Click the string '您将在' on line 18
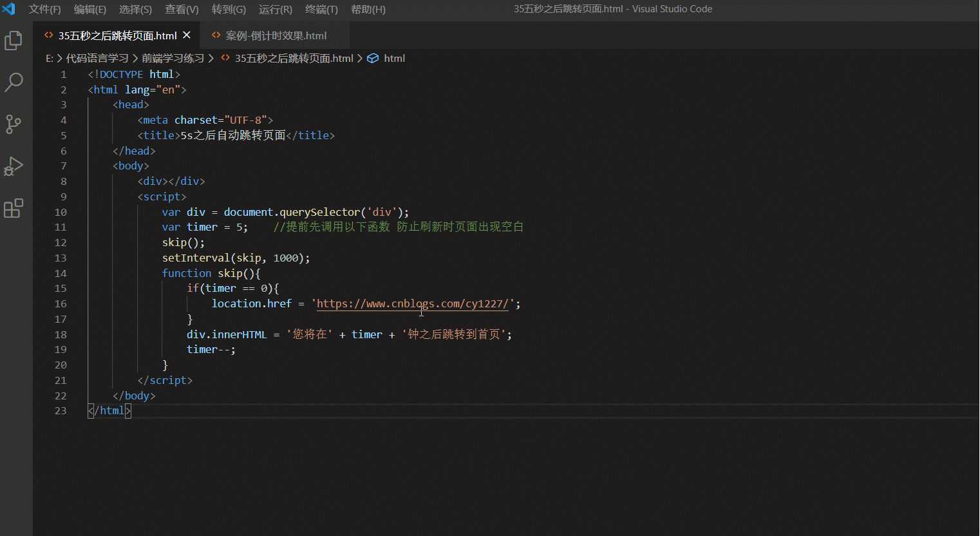This screenshot has width=980, height=536. coord(310,334)
